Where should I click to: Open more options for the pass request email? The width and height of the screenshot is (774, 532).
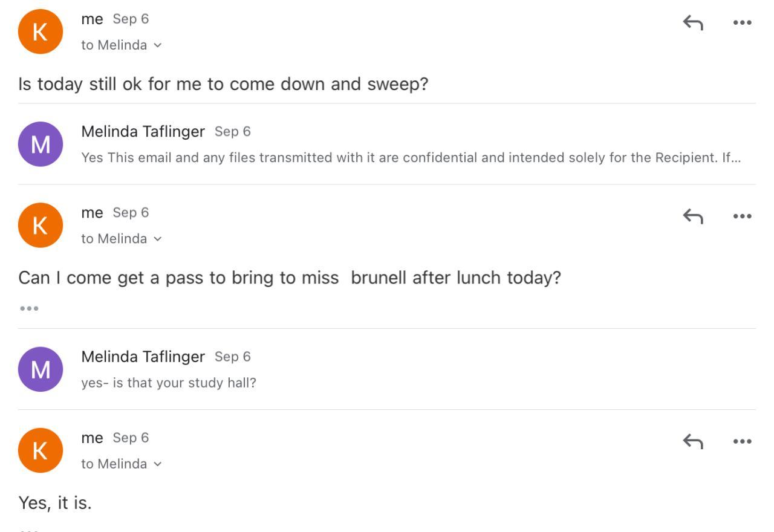point(742,216)
